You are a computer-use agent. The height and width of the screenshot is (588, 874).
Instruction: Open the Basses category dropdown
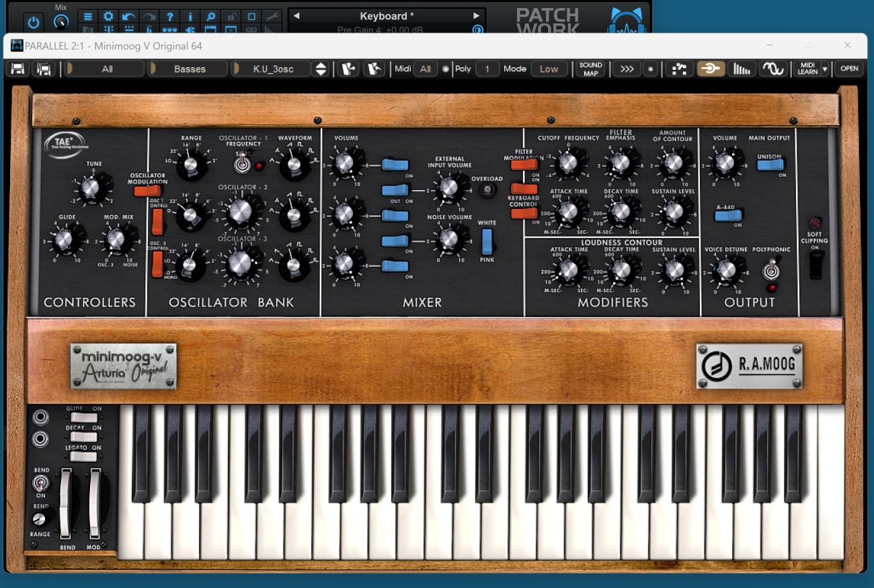188,69
